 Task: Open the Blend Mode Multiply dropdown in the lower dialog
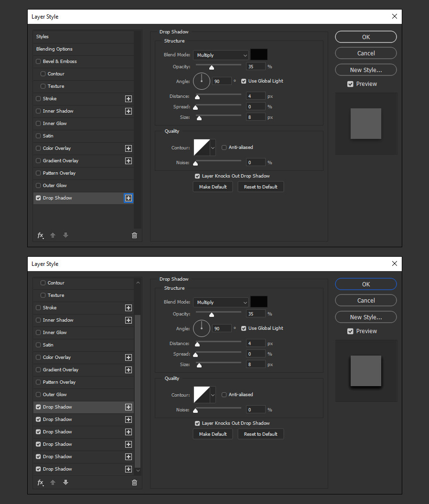pos(221,303)
